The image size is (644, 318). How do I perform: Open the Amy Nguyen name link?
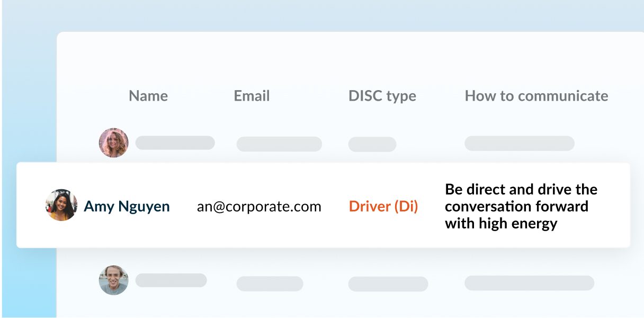127,206
